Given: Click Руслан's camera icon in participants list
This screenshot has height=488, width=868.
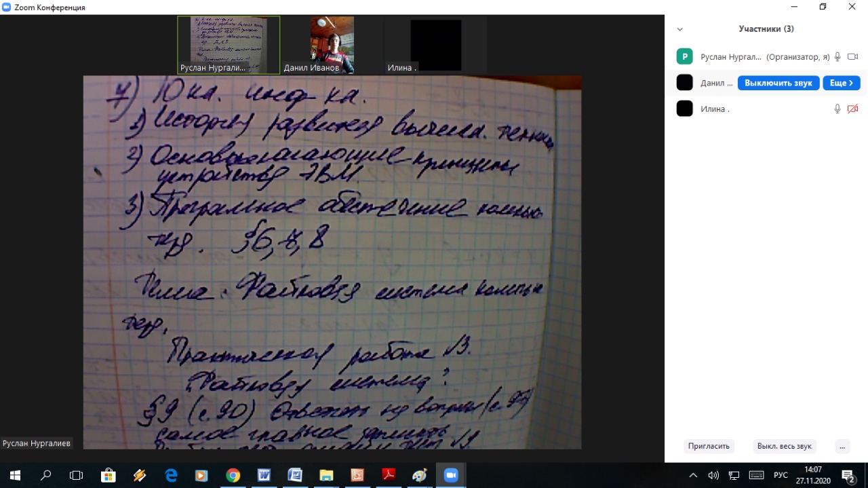Looking at the screenshot, I should coord(852,57).
